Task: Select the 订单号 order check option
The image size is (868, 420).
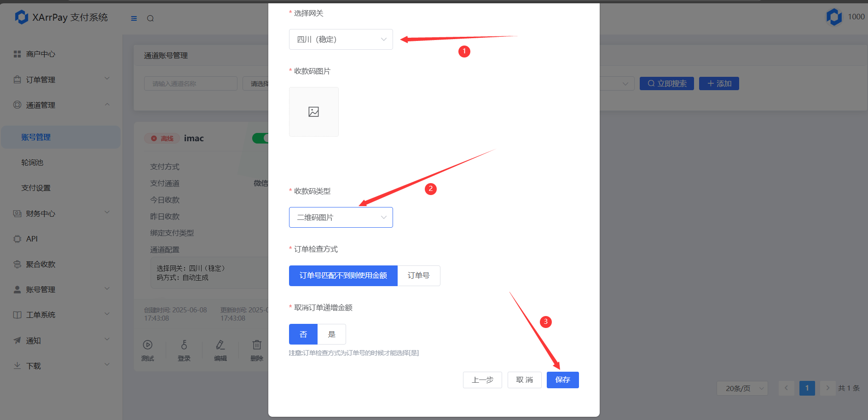Action: (x=418, y=275)
